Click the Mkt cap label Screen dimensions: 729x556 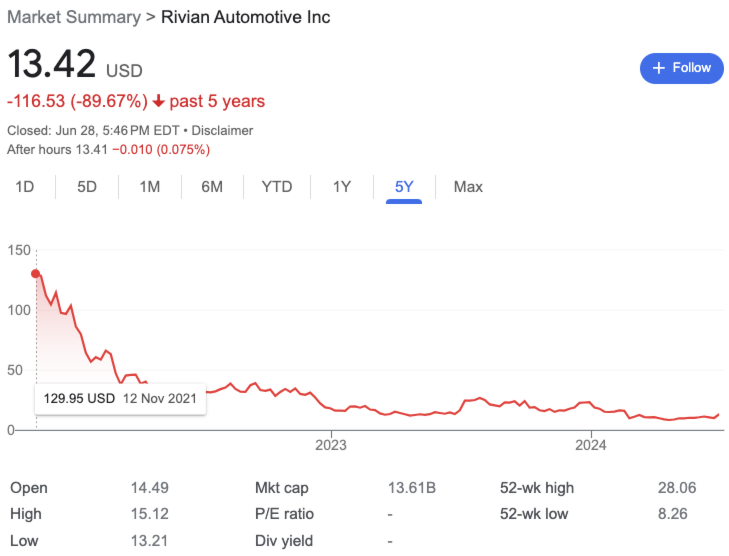(x=282, y=488)
